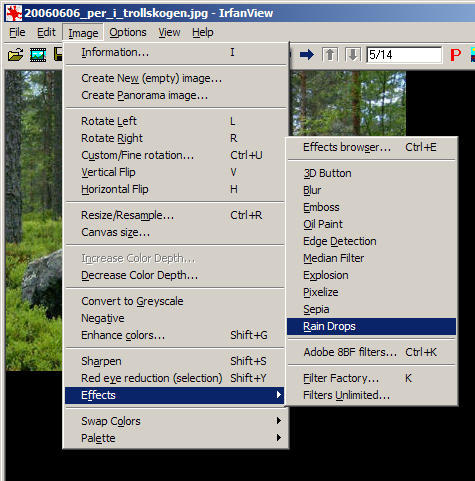Click the down arrow page toolbar button
Viewport: 475px width, 481px height.
click(353, 54)
